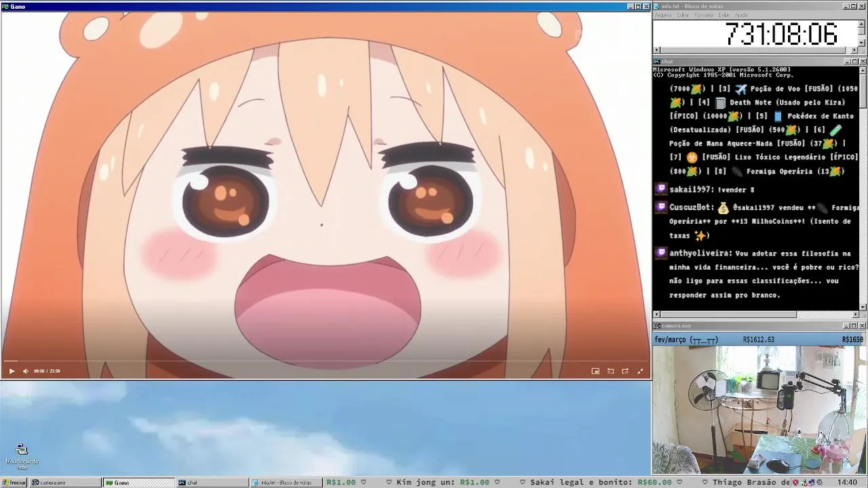Image resolution: width=868 pixels, height=488 pixels.
Task: Click the Kim jong un donation ticker text
Action: pyautogui.click(x=443, y=483)
